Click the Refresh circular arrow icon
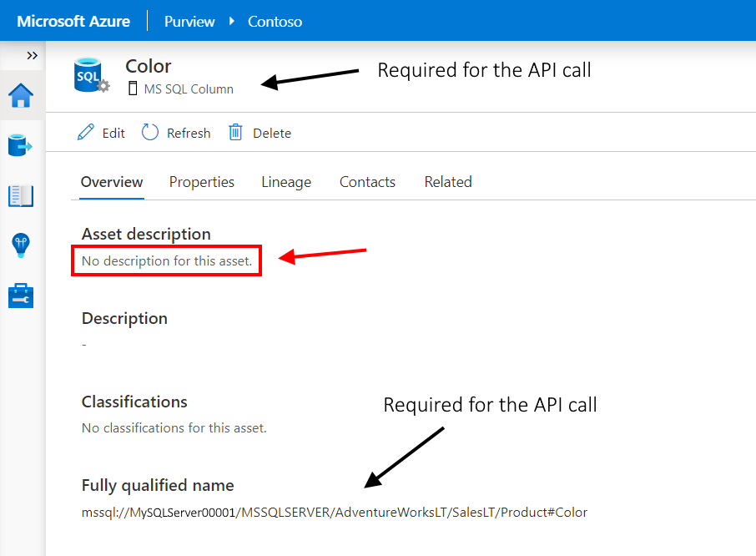Screen dimensions: 756x556 click(x=150, y=133)
